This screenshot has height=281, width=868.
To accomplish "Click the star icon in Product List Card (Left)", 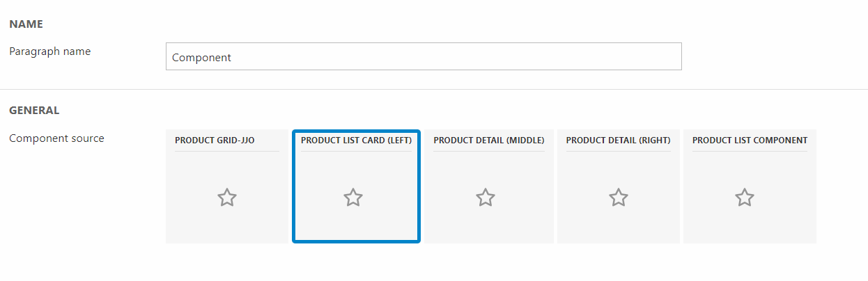I will pyautogui.click(x=353, y=198).
